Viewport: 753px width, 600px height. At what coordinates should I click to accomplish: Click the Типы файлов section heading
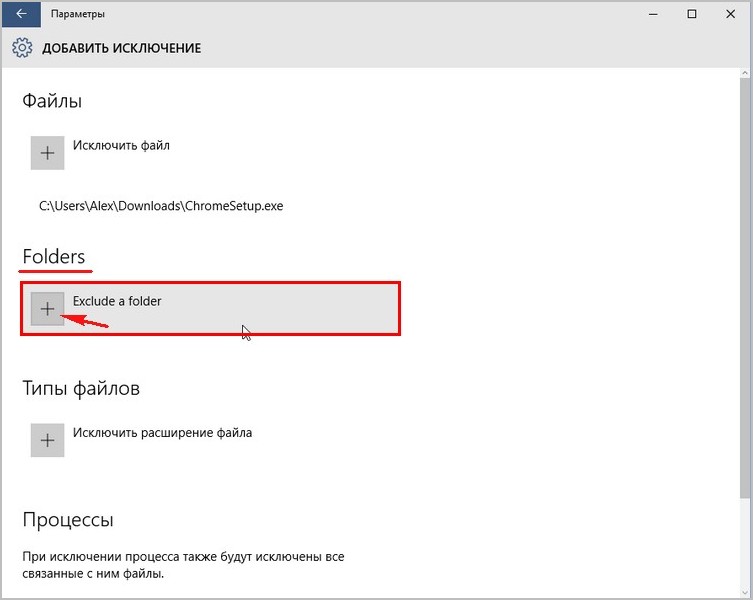(81, 388)
